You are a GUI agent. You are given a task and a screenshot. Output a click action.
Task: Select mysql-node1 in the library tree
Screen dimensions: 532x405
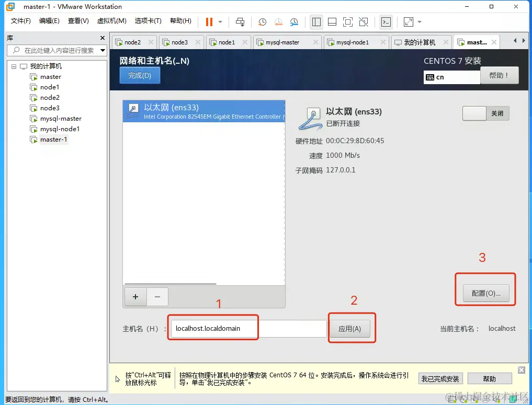(60, 129)
